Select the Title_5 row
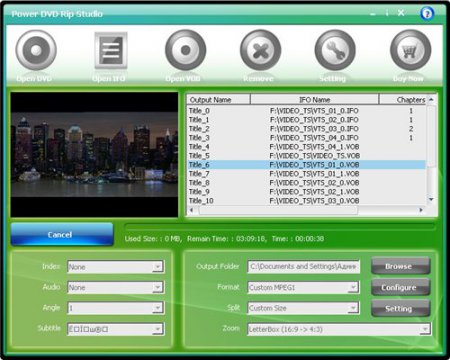This screenshot has height=360, width=450. 306,156
